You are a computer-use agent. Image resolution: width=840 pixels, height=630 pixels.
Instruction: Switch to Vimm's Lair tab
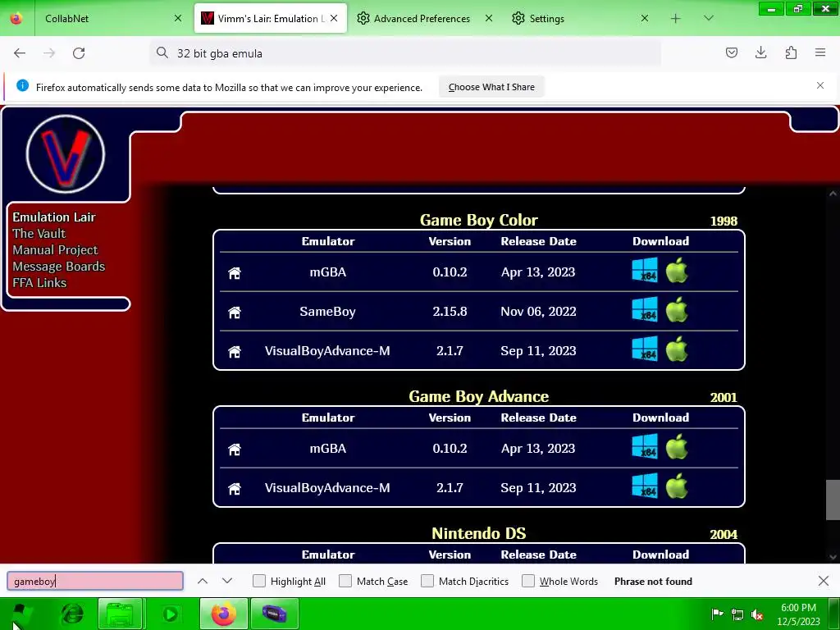click(271, 18)
